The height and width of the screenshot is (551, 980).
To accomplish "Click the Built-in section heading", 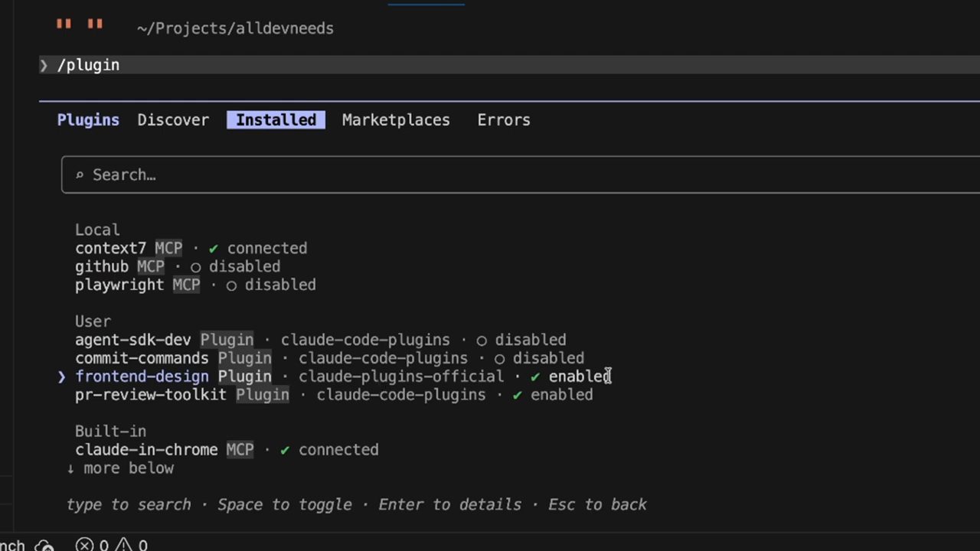I will point(110,432).
